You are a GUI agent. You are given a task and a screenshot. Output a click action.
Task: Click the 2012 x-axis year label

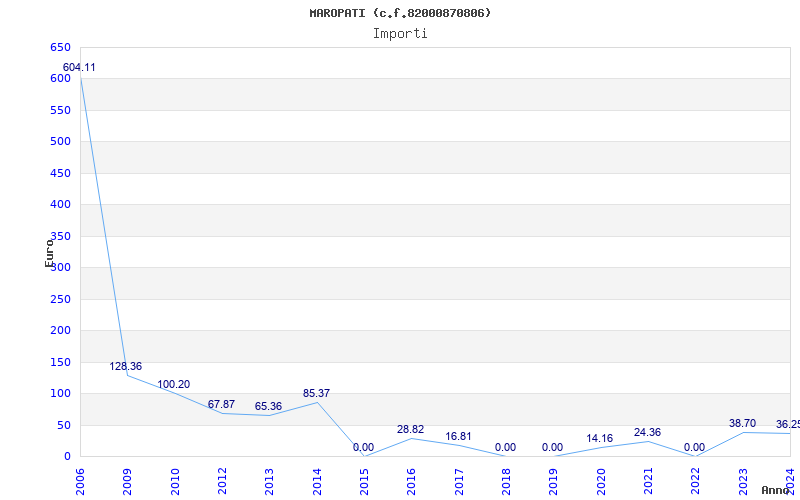[x=222, y=482]
